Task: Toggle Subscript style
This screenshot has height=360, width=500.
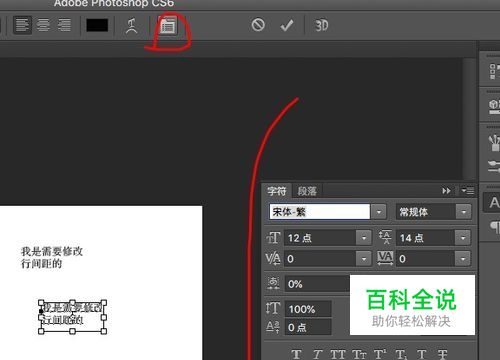Action: tap(401, 354)
